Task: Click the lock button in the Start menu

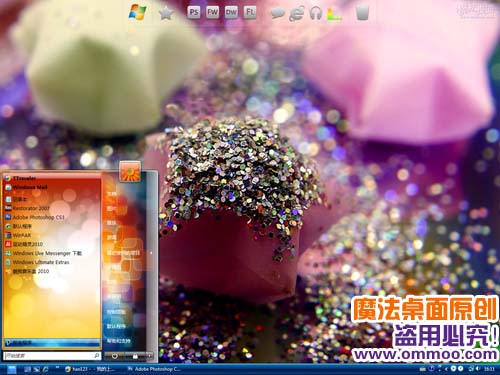Action: pyautogui.click(x=135, y=356)
